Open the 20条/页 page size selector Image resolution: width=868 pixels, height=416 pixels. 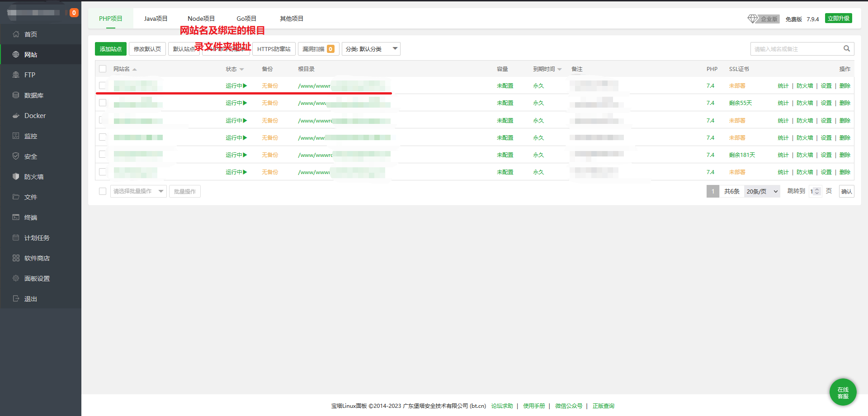[x=762, y=191]
